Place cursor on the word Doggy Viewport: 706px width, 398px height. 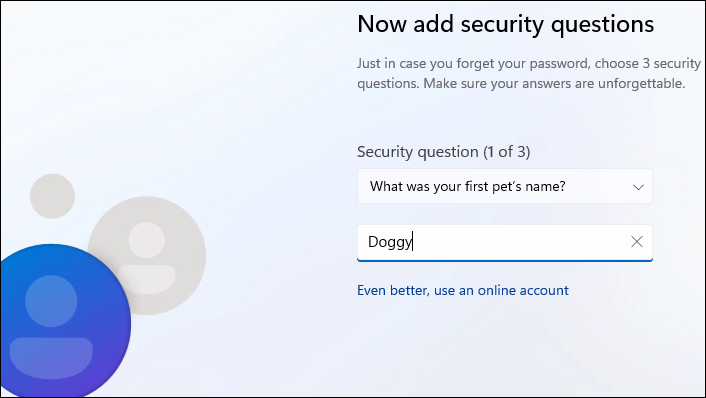pyautogui.click(x=390, y=242)
